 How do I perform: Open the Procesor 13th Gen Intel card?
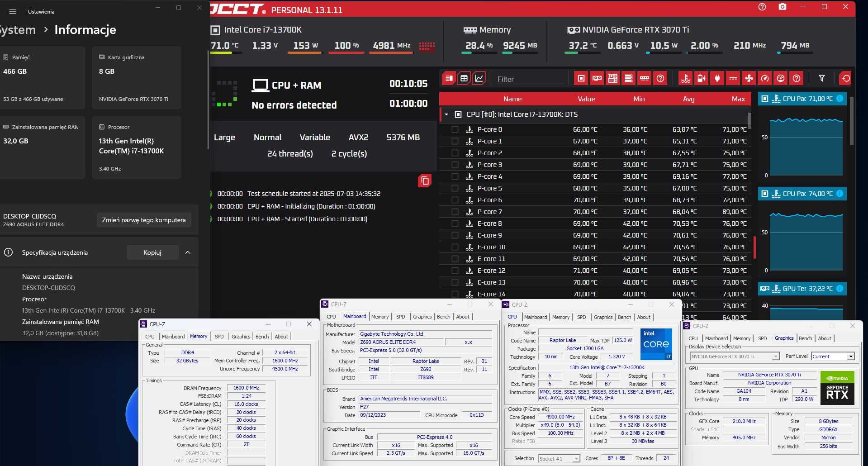pyautogui.click(x=137, y=147)
